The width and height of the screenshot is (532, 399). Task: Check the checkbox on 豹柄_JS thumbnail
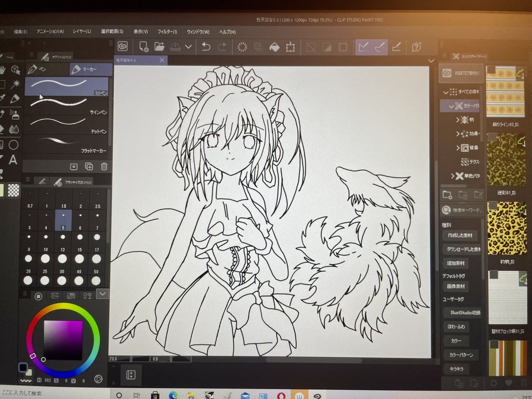tap(492, 205)
